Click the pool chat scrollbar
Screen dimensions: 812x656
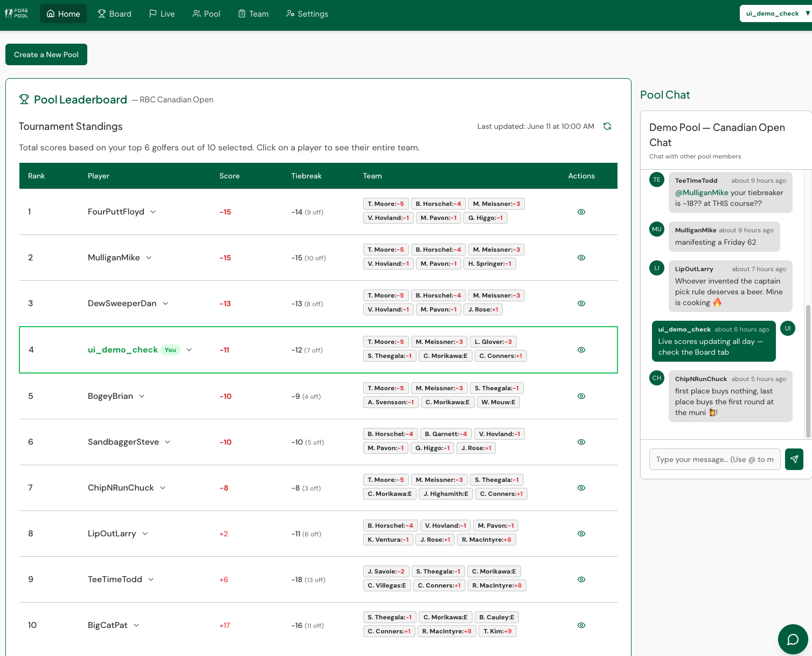tap(808, 371)
